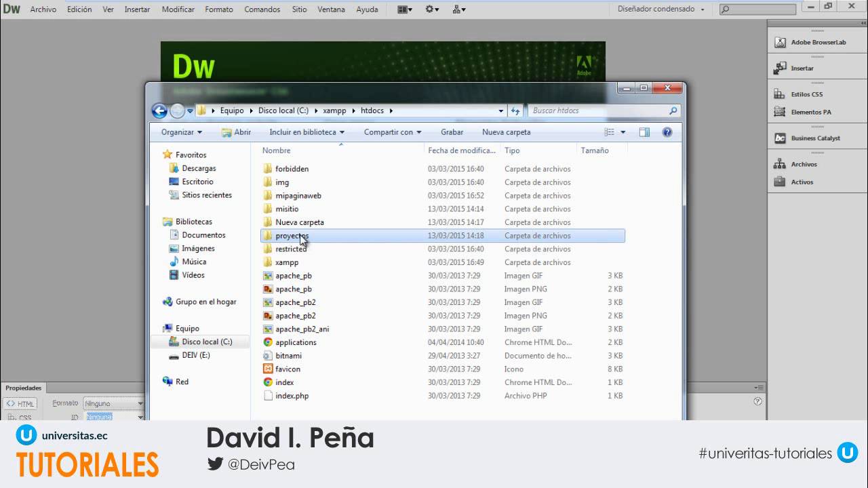Click the change view icon

click(609, 132)
